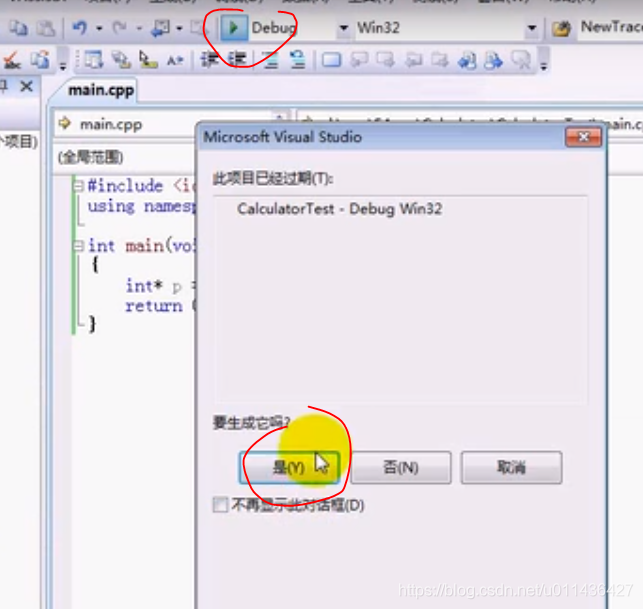This screenshot has height=609, width=643.
Task: Click the 否(N) button
Action: pos(401,467)
